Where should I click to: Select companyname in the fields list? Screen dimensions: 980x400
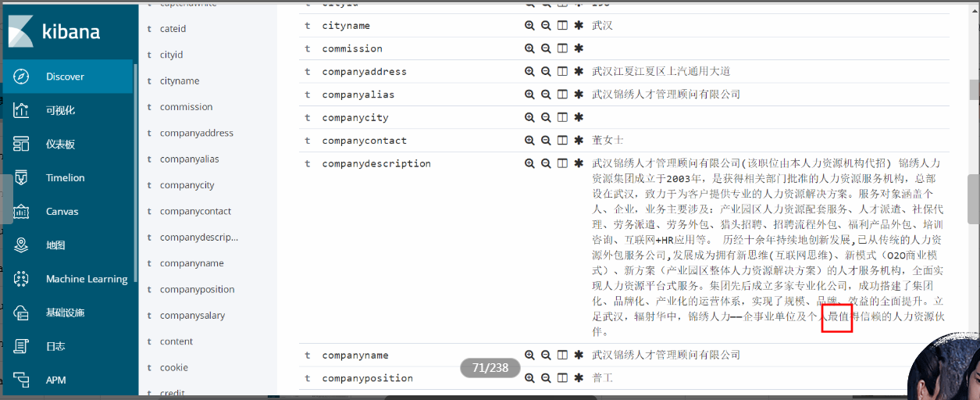click(x=192, y=263)
